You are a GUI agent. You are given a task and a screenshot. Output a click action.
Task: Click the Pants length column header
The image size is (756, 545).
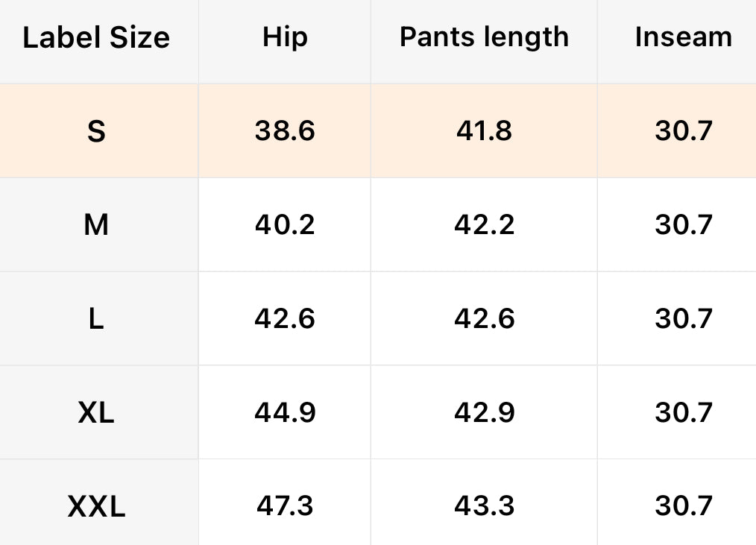click(484, 37)
